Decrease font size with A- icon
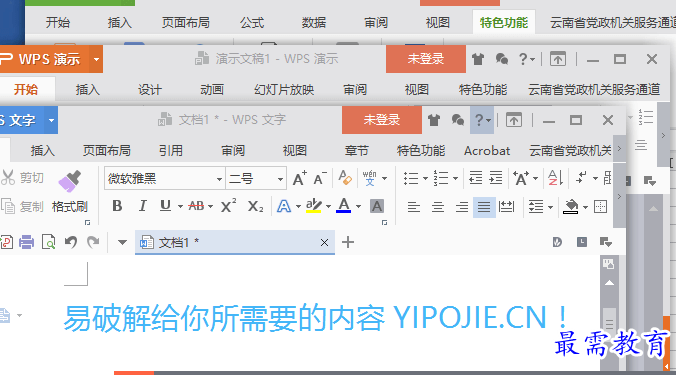This screenshot has height=375, width=676. click(319, 178)
